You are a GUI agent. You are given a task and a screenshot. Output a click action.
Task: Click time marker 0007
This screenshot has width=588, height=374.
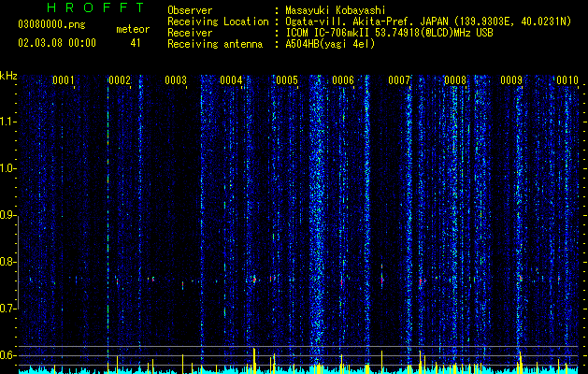(399, 80)
